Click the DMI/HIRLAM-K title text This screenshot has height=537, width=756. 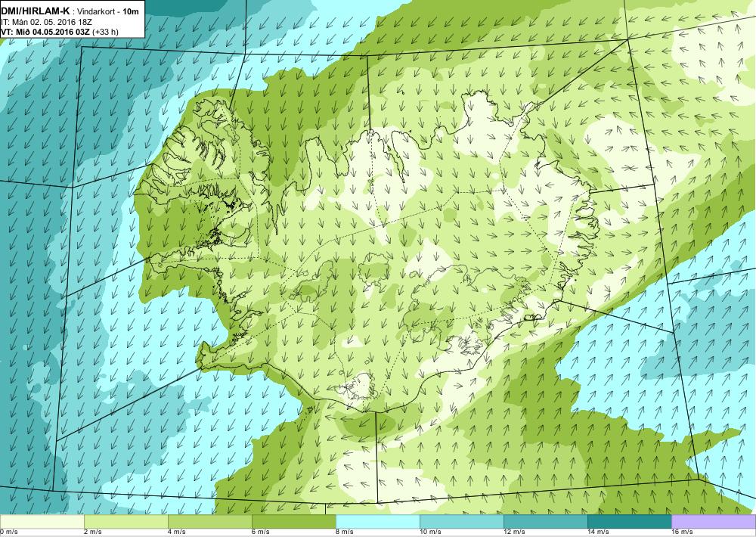pos(36,11)
